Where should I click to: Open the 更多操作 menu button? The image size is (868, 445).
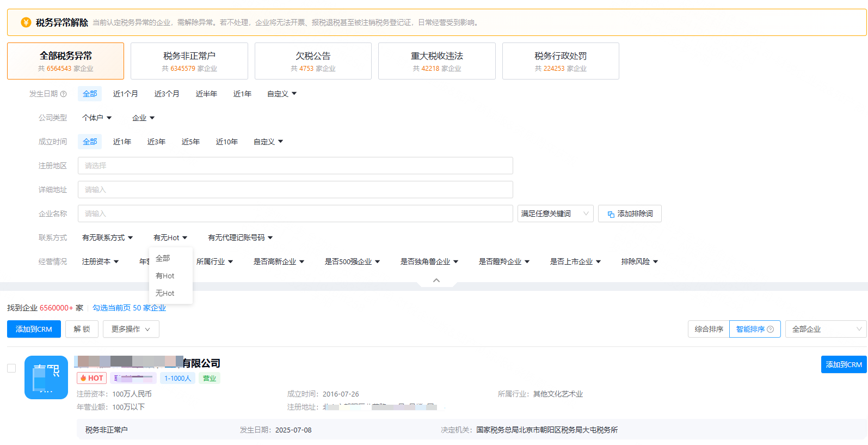tap(131, 329)
